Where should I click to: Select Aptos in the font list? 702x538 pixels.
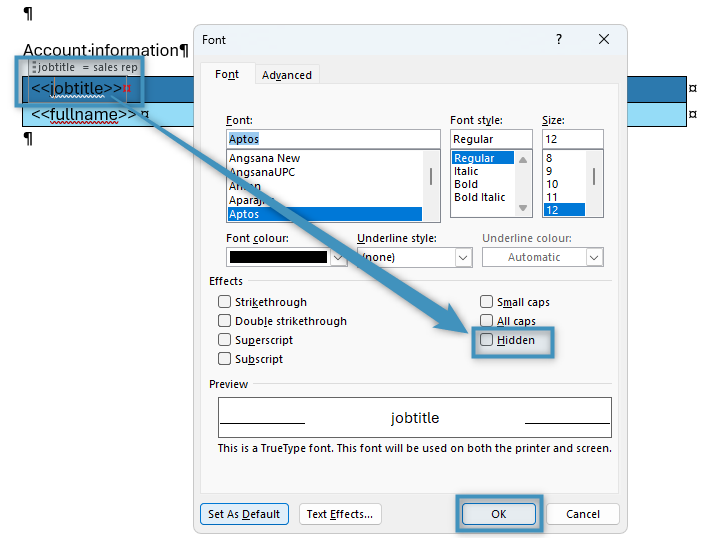(325, 214)
